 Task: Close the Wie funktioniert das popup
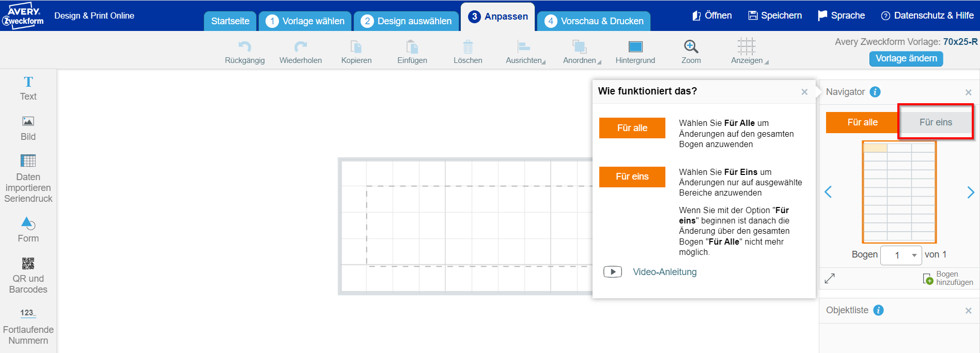(804, 92)
